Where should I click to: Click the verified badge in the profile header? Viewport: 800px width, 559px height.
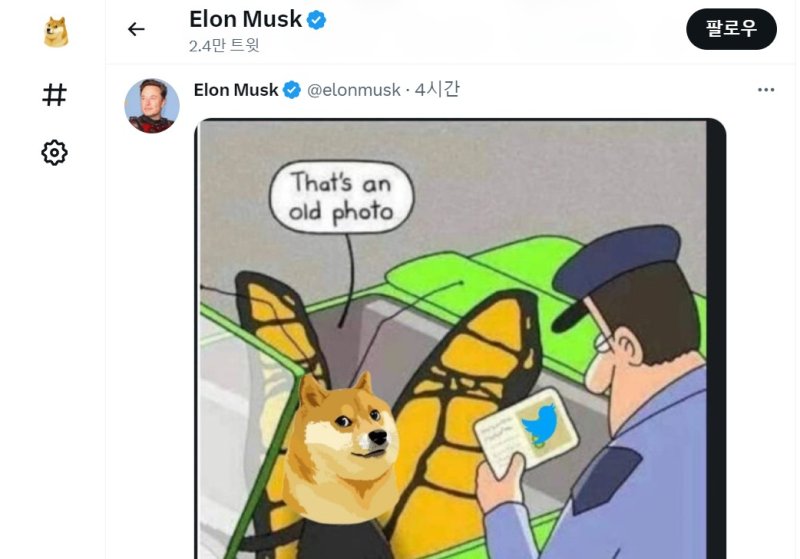(316, 20)
